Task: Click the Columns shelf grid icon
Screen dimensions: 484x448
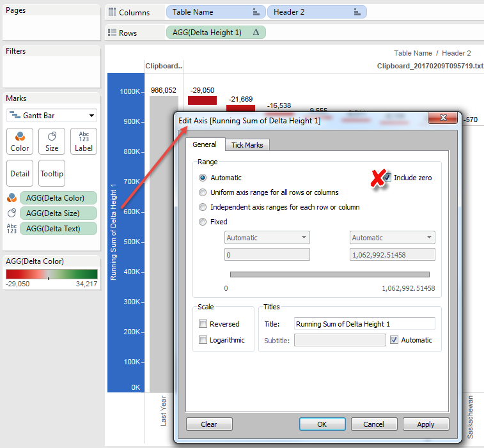Action: click(x=112, y=12)
